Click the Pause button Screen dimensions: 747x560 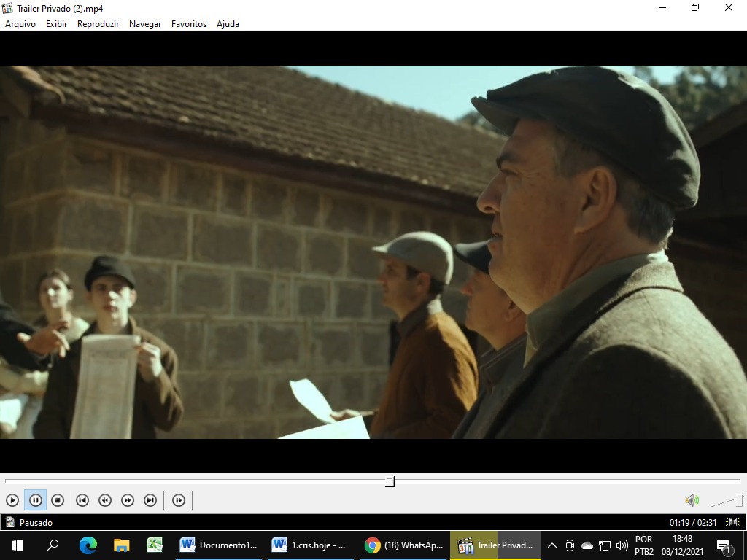pos(35,500)
